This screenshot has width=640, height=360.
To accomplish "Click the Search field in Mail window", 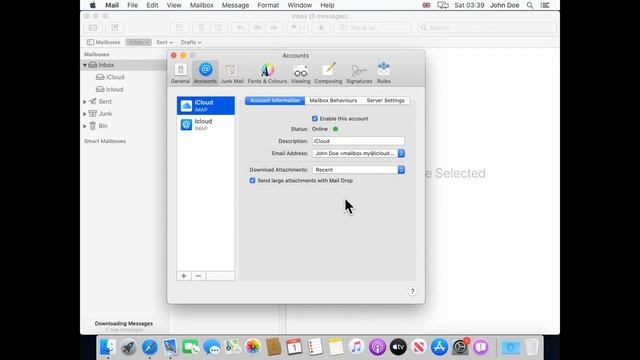I will click(487, 28).
